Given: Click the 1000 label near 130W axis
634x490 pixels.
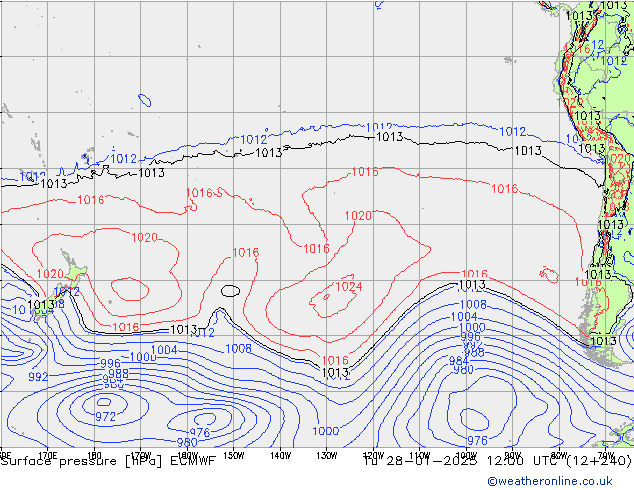Looking at the screenshot, I should [325, 431].
